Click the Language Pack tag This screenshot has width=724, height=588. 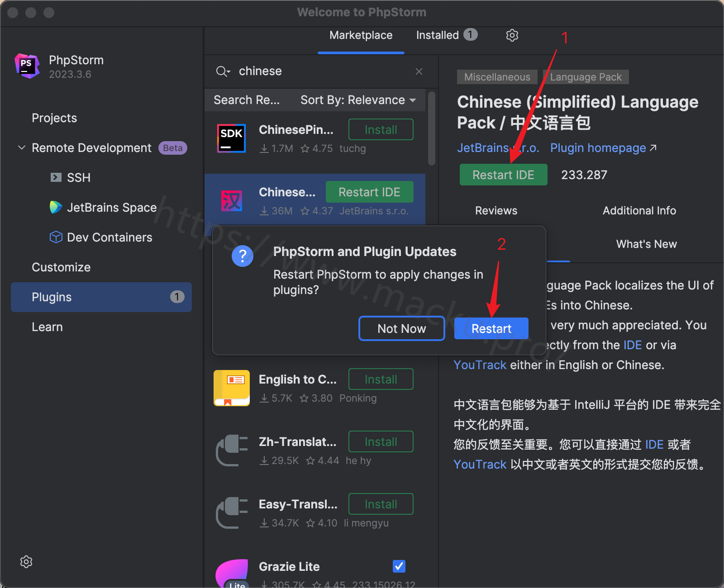586,77
